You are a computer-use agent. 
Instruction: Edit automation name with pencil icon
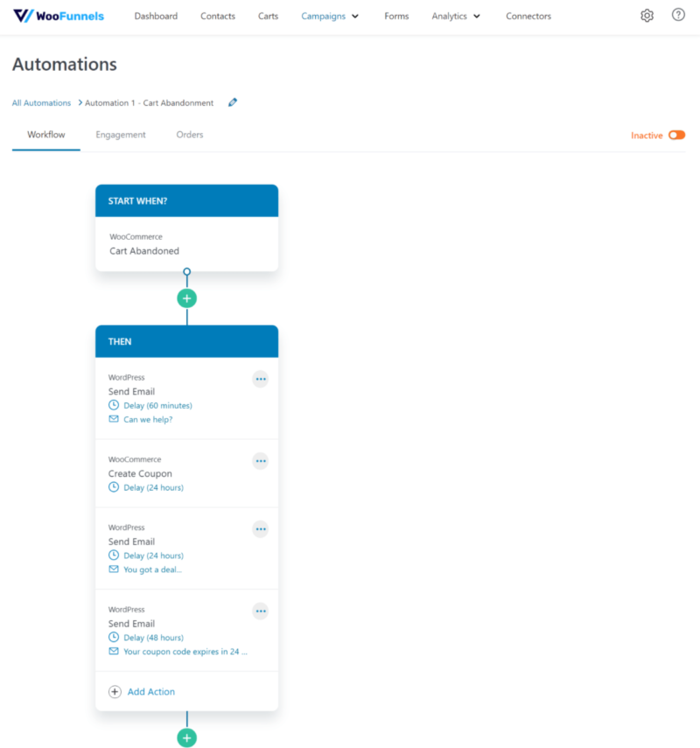coord(233,102)
